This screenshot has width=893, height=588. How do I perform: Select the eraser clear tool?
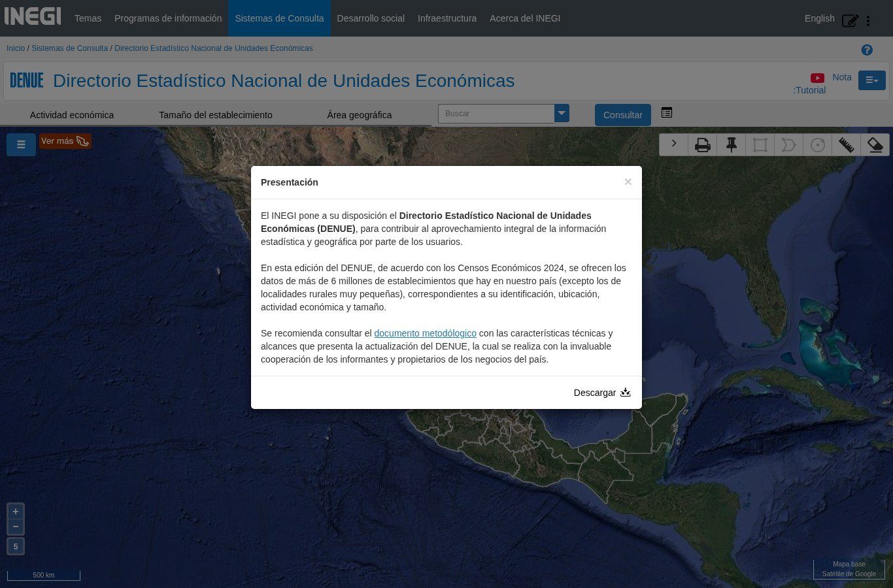pos(875,145)
